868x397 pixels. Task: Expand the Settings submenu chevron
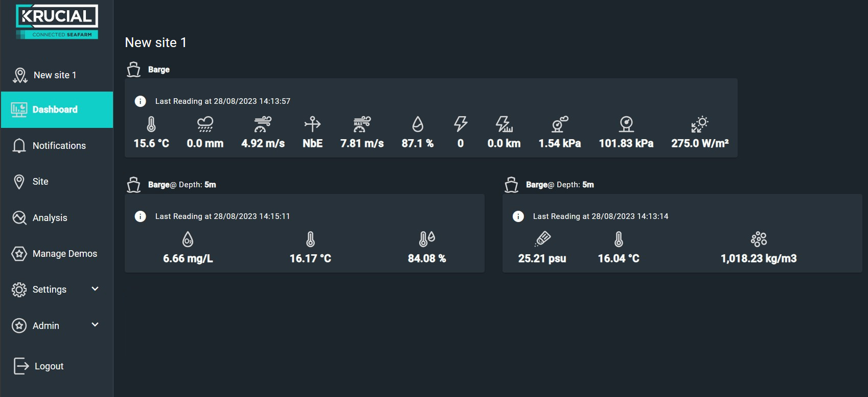pos(95,289)
